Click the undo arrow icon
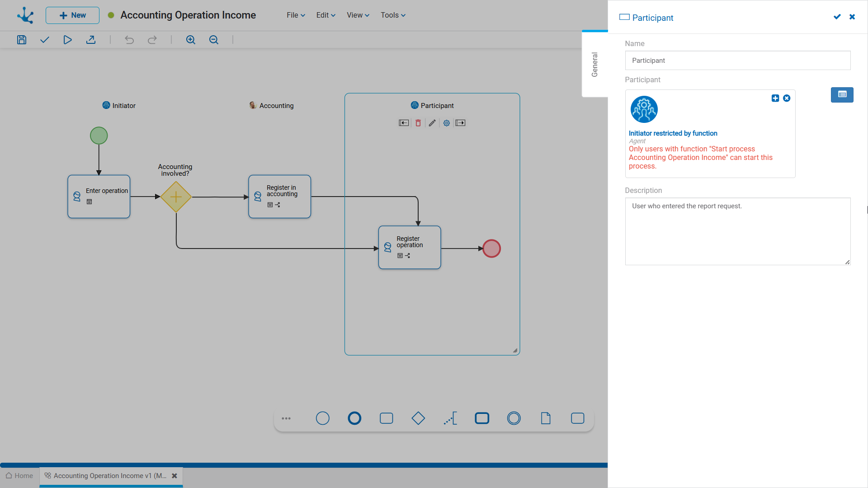This screenshot has width=868, height=488. (129, 40)
